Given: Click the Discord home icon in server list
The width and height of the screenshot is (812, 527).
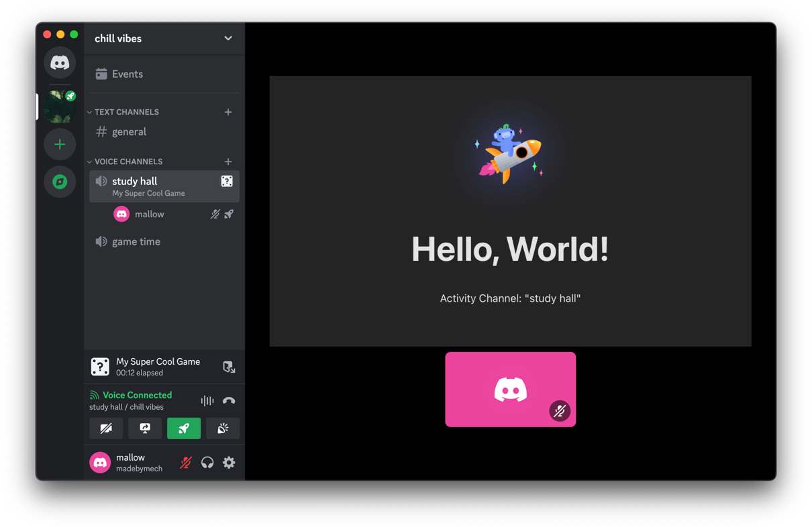Looking at the screenshot, I should 60,62.
